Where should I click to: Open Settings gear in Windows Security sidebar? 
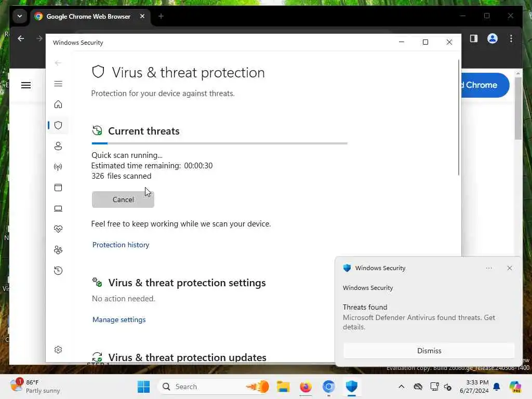(58, 350)
